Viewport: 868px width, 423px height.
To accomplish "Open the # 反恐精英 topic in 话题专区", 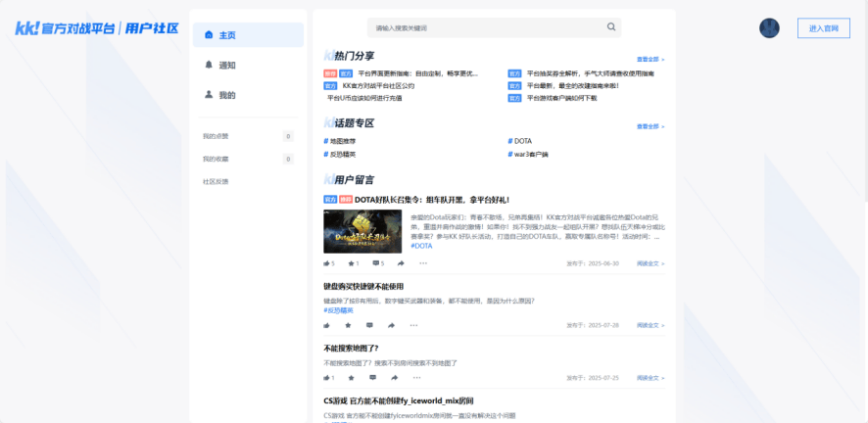I will point(339,155).
